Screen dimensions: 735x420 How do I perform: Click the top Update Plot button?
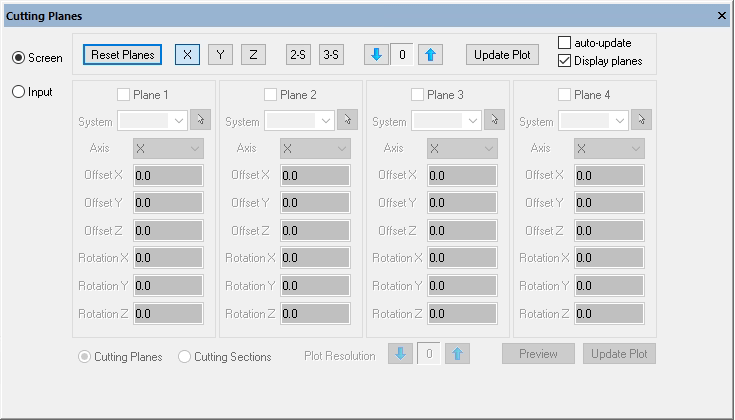point(502,55)
